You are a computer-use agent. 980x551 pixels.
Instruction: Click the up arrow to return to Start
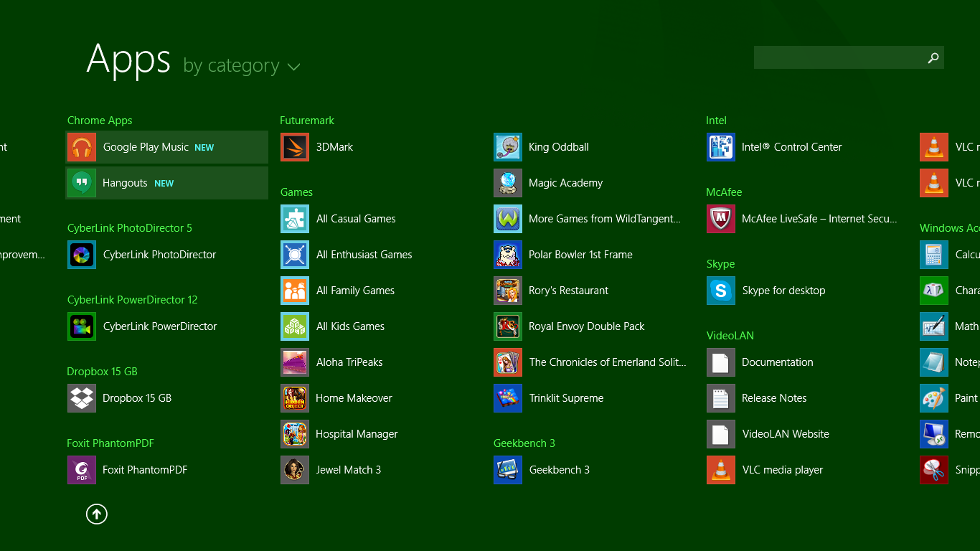pyautogui.click(x=97, y=514)
